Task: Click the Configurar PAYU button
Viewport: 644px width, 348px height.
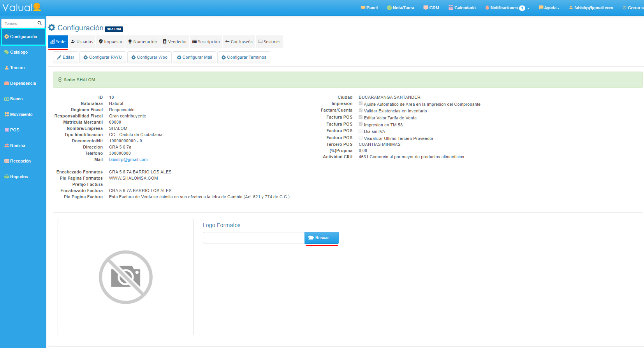Action: [x=103, y=57]
